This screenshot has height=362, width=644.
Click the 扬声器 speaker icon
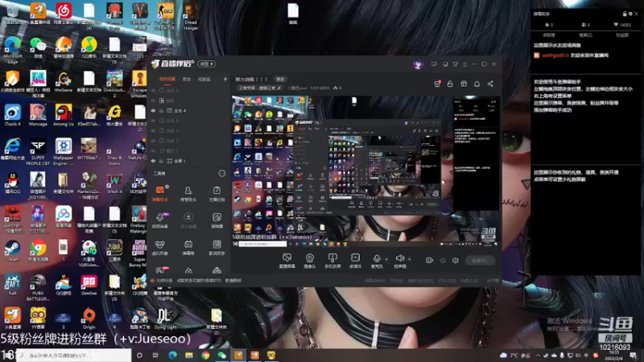click(x=399, y=258)
